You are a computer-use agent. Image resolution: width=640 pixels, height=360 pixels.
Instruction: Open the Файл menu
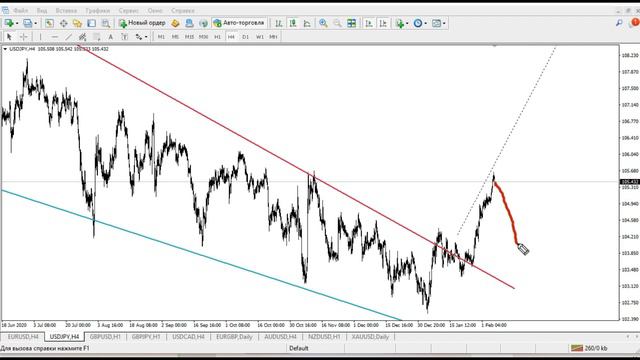click(x=20, y=10)
